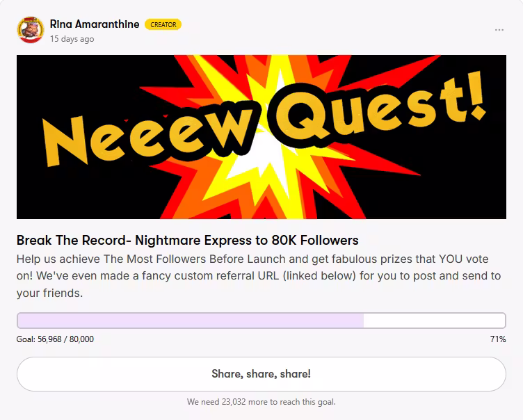Click the 71% progress percentage
The image size is (523, 420).
497,339
